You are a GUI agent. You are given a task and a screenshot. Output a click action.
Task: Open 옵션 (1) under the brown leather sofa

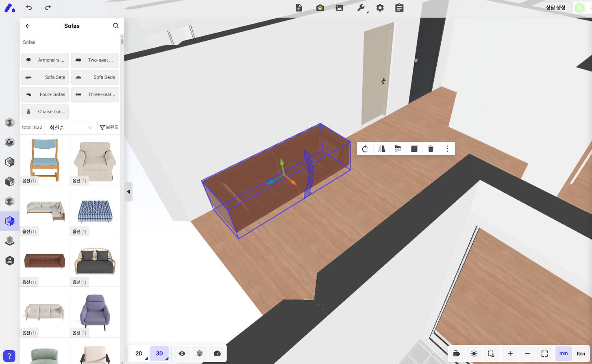click(29, 282)
